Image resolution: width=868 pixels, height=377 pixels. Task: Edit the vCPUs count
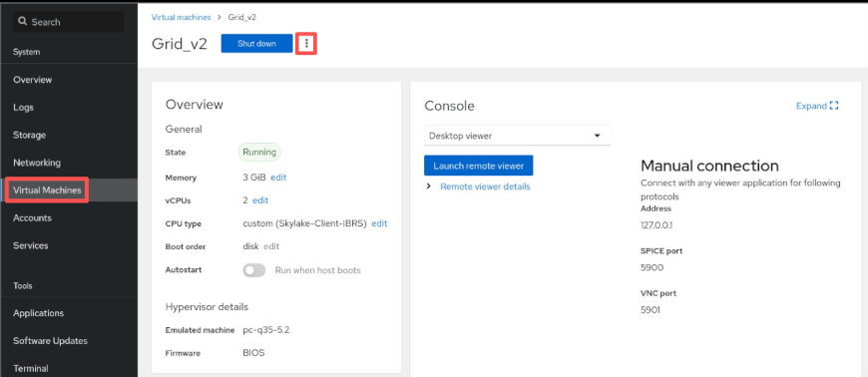coord(260,200)
